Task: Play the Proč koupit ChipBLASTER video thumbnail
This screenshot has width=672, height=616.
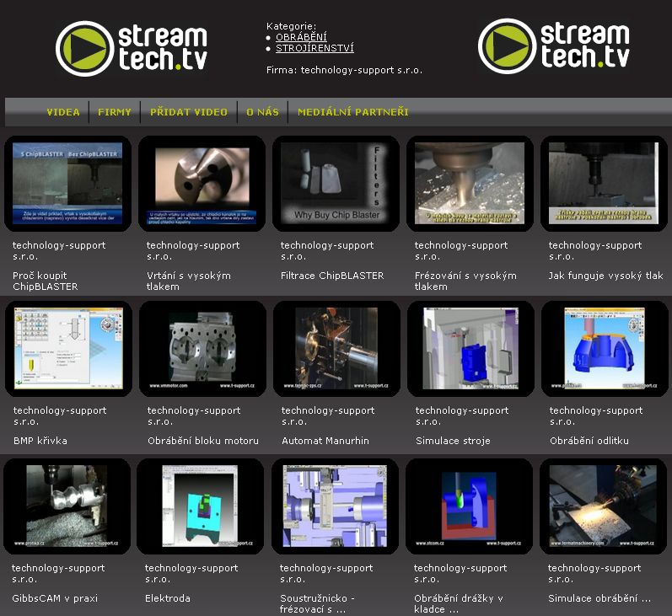Action: click(67, 184)
